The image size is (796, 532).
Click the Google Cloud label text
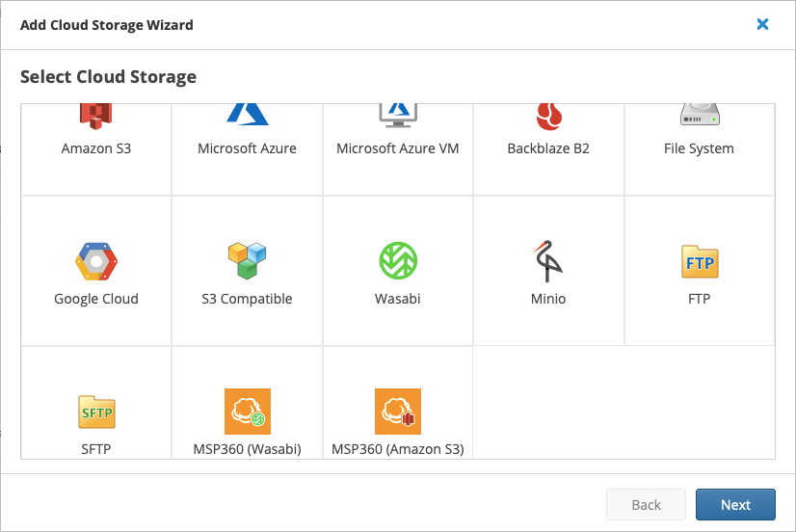coord(96,299)
